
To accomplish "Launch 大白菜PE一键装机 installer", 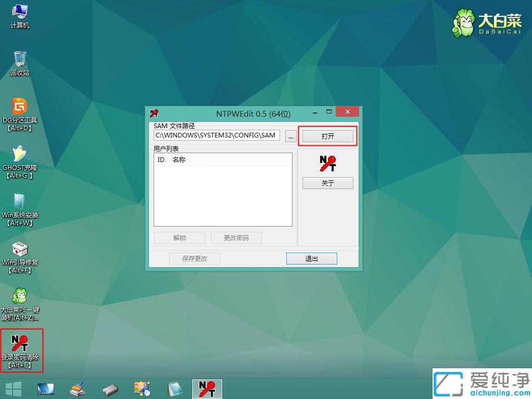I will (x=19, y=298).
